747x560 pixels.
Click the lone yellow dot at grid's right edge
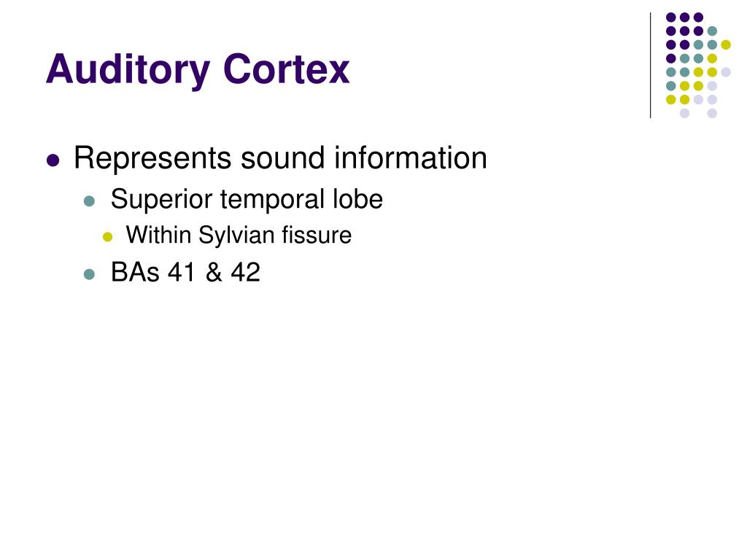(x=726, y=44)
